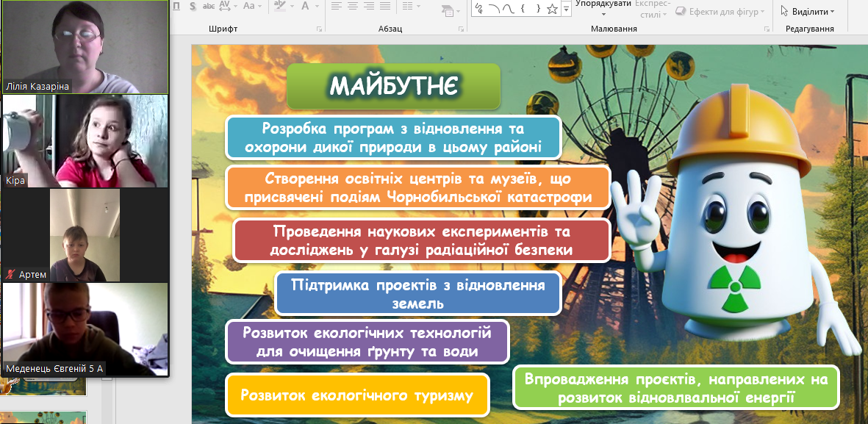
Task: Click the Абзац group label
Action: point(390,29)
